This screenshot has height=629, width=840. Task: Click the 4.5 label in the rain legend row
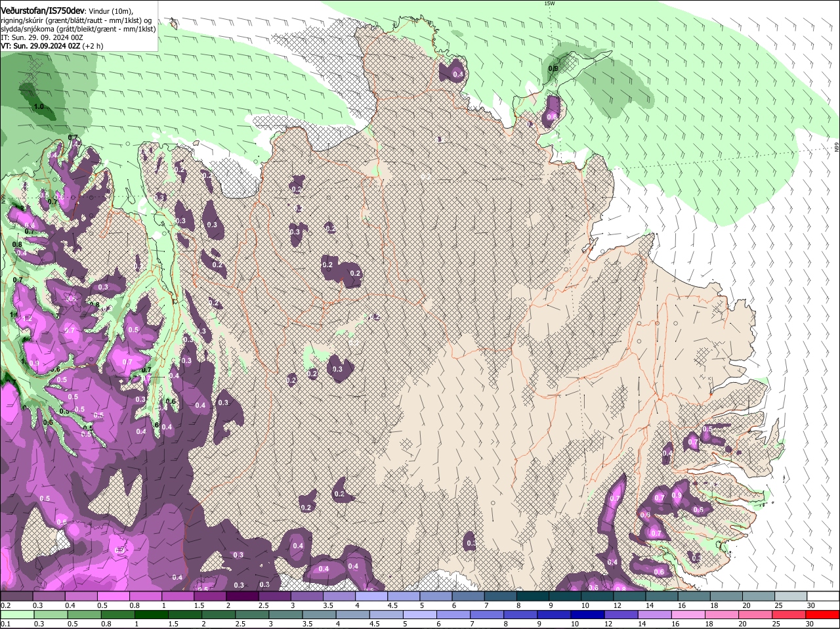click(374, 624)
